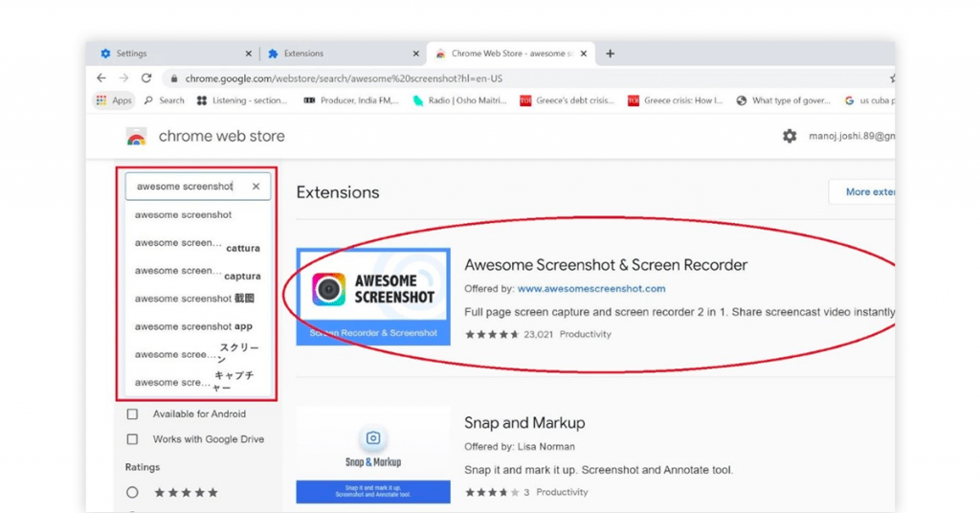Open the Snap and Markup title
The height and width of the screenshot is (513, 980).
(x=524, y=423)
